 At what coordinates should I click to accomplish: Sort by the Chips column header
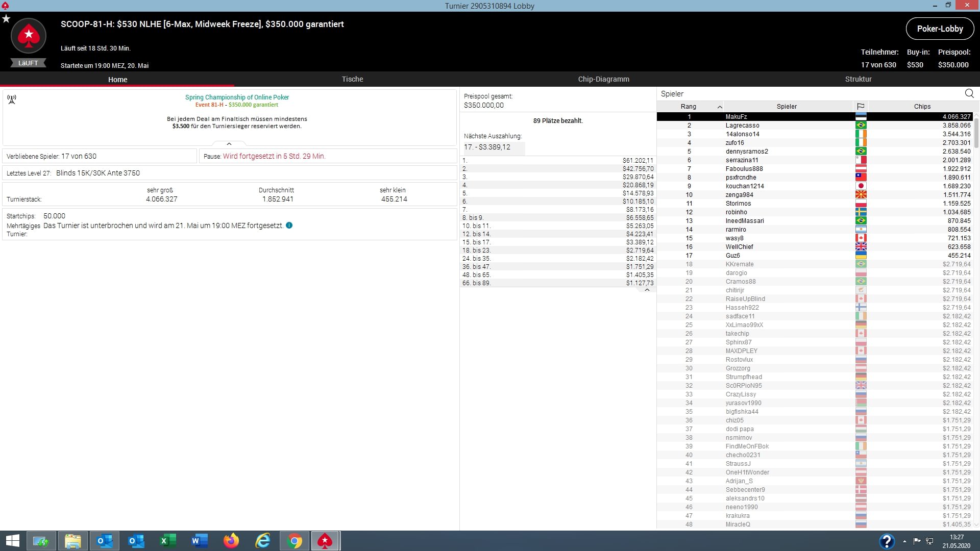(922, 106)
